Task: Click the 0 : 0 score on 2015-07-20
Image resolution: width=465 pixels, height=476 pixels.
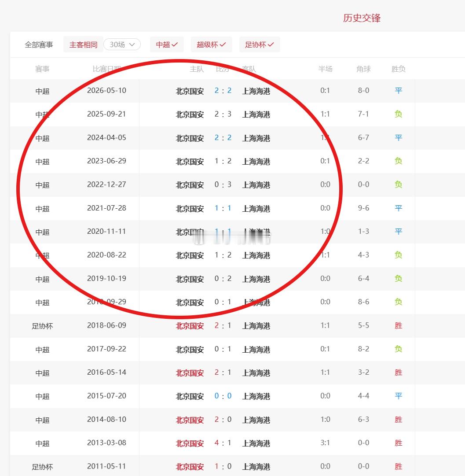Action: pyautogui.click(x=223, y=396)
